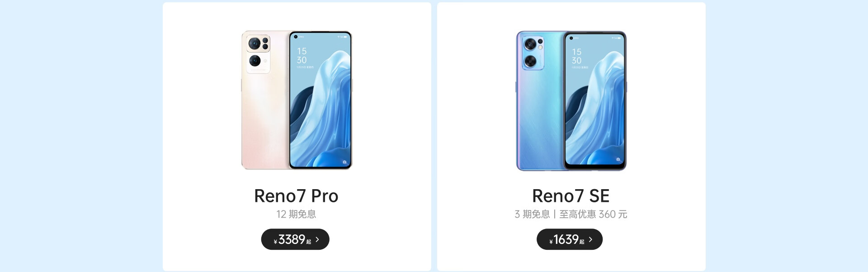This screenshot has height=272, width=868.
Task: Click the Reno7 Pro front screen phone image
Action: pyautogui.click(x=321, y=100)
